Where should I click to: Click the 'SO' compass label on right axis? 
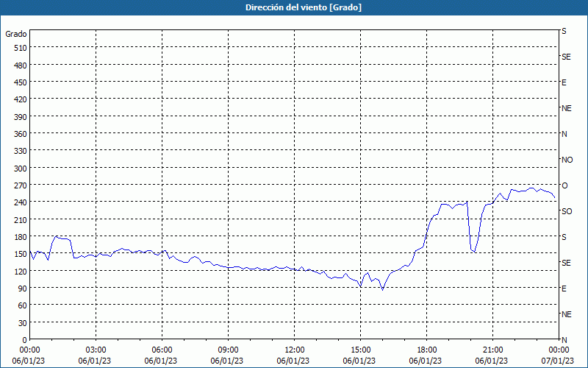pos(567,211)
